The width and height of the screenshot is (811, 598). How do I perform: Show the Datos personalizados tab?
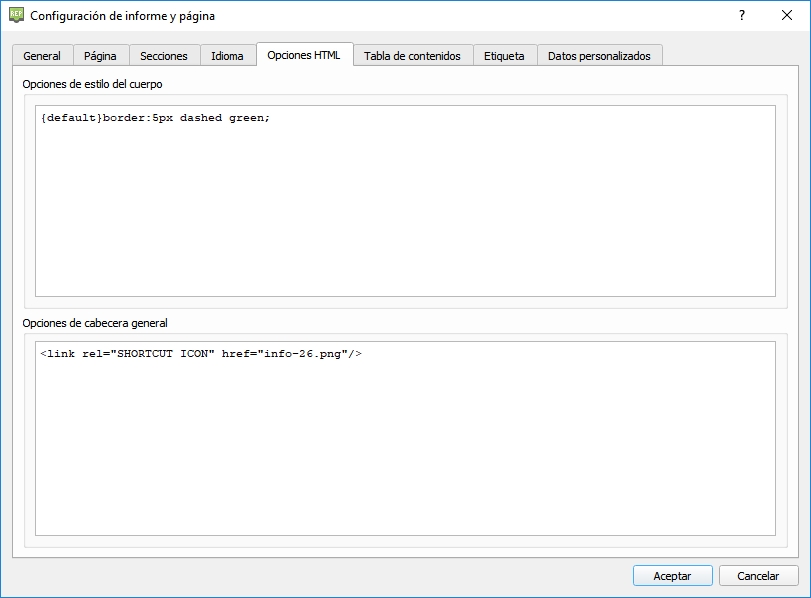pos(599,56)
